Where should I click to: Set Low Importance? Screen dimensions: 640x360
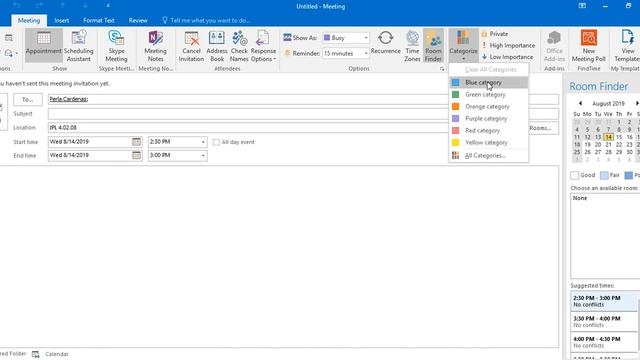507,57
